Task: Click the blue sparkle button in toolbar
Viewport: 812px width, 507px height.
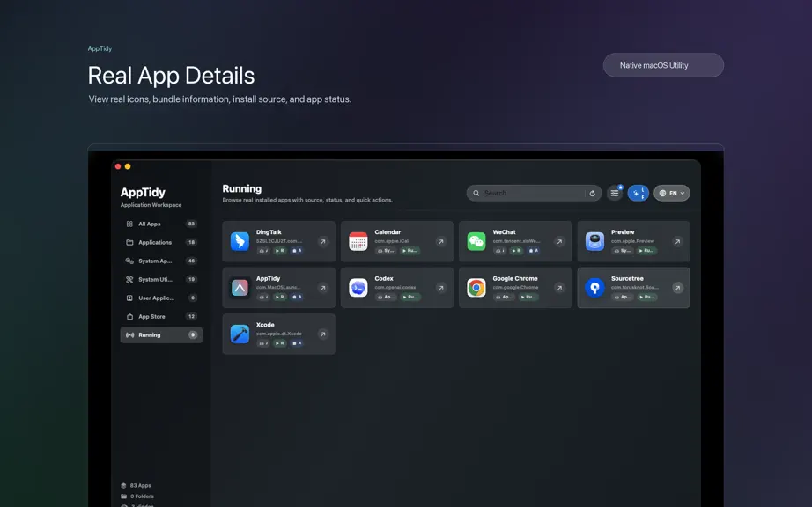Action: click(x=638, y=193)
